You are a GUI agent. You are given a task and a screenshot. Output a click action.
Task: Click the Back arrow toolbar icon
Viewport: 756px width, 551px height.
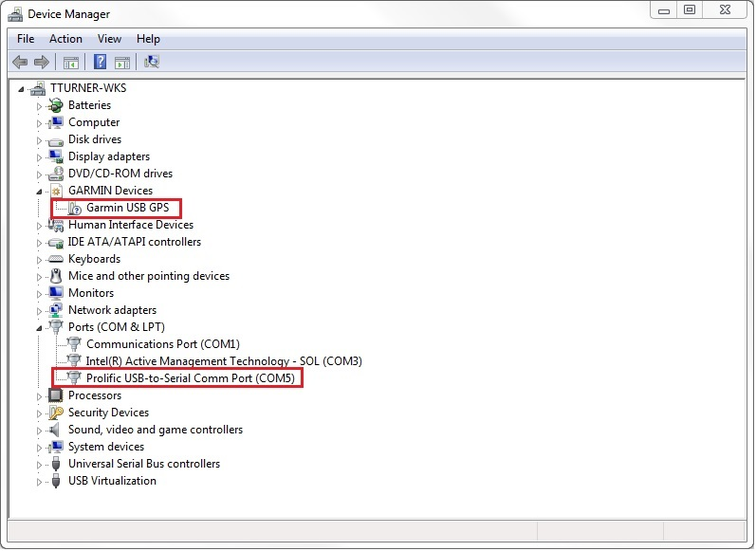point(20,63)
